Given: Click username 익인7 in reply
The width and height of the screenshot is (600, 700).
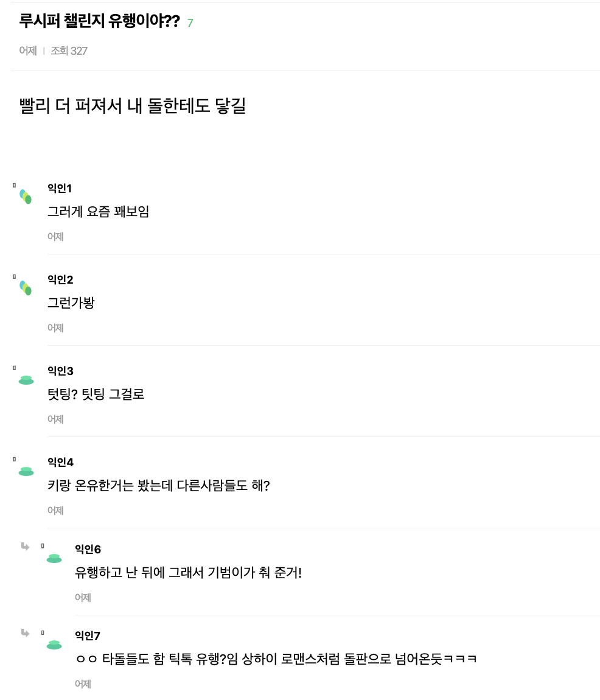Looking at the screenshot, I should (88, 635).
